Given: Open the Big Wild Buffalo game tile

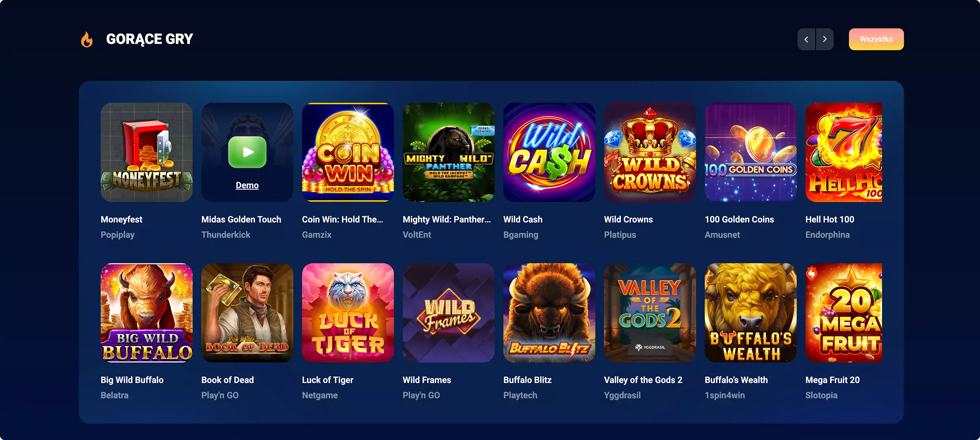Looking at the screenshot, I should pyautogui.click(x=147, y=313).
